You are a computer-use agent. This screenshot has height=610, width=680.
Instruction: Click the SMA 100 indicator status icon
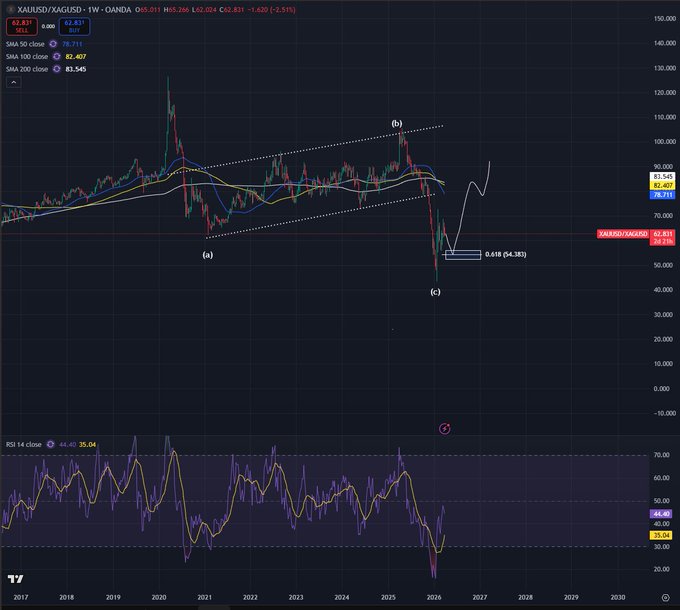click(56, 57)
